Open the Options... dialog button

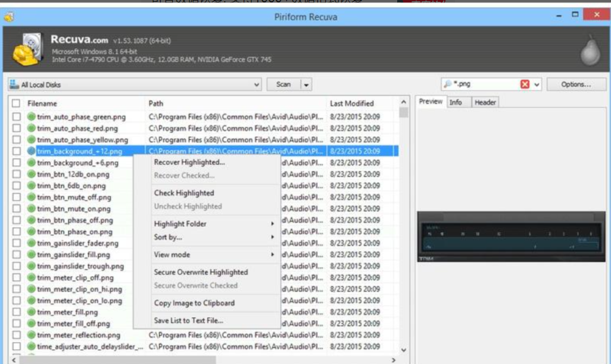575,84
